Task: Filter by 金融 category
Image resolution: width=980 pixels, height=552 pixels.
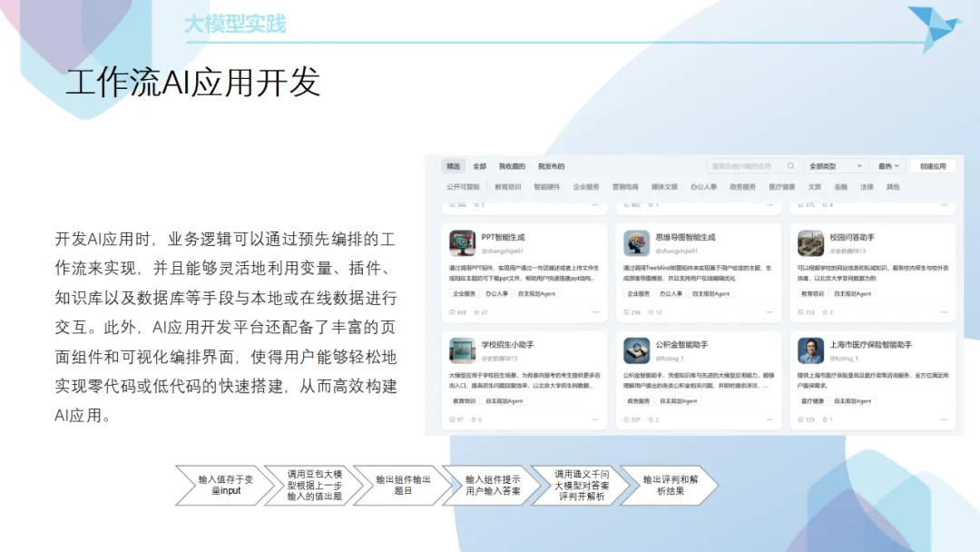Action: [840, 187]
